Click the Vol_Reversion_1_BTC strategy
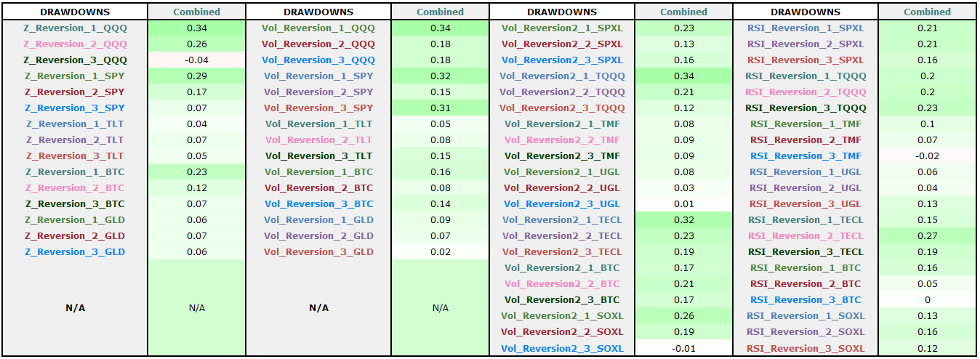This screenshot has width=980, height=359. 318,172
